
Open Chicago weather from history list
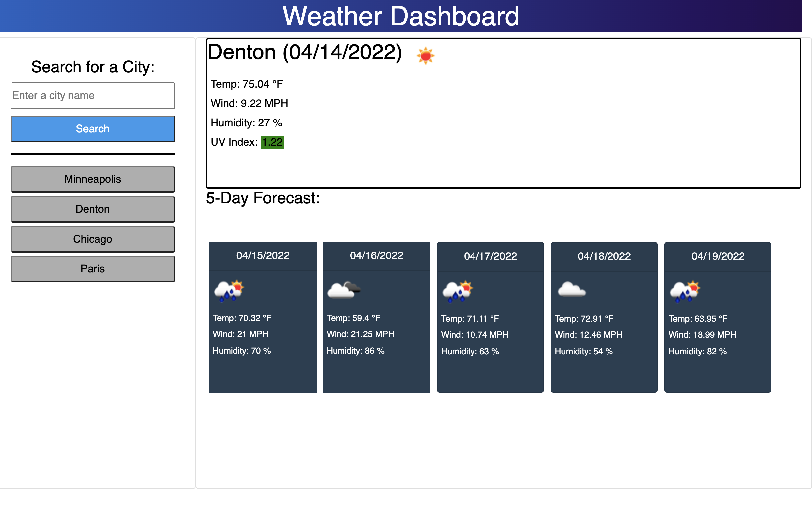[93, 239]
